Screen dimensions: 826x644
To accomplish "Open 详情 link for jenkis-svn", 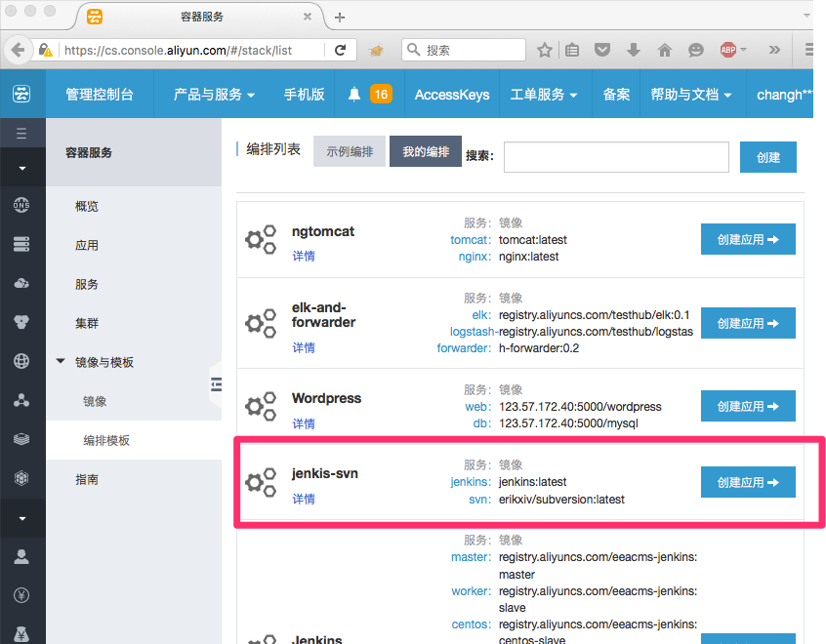I will (x=304, y=500).
